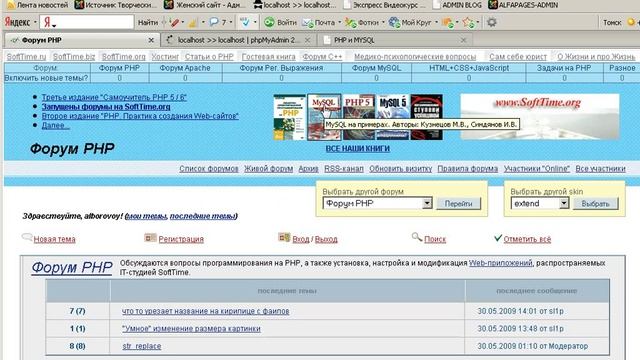Image resolution: width=640 pixels, height=360 pixels.
Task: Expand the marker highlighter dropdown arrow
Action: pyautogui.click(x=182, y=22)
